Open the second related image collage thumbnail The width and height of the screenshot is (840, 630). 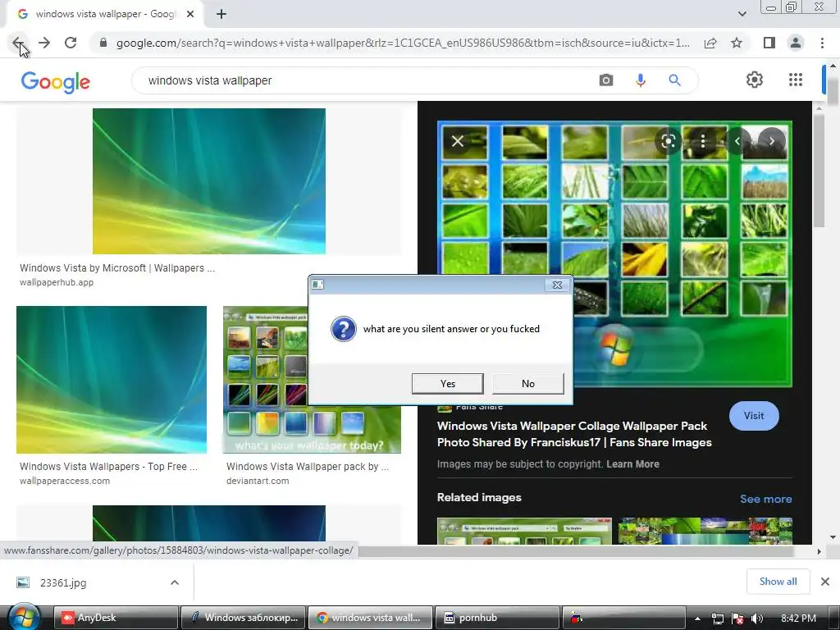[705, 531]
